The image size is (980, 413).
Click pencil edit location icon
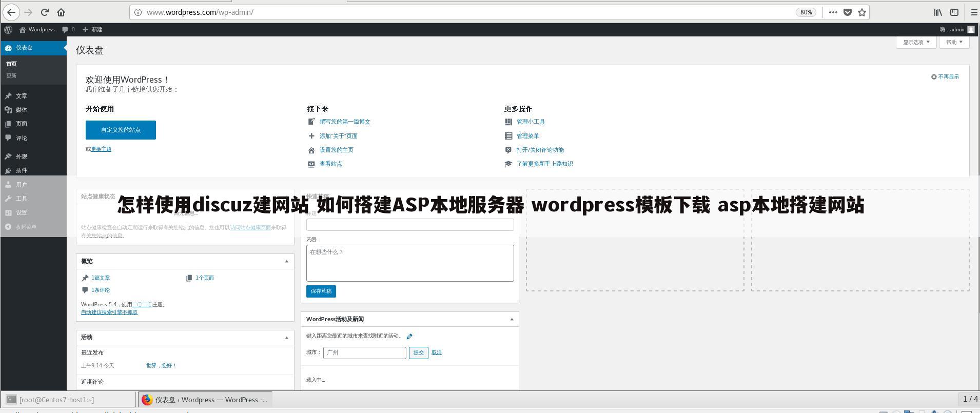point(409,337)
